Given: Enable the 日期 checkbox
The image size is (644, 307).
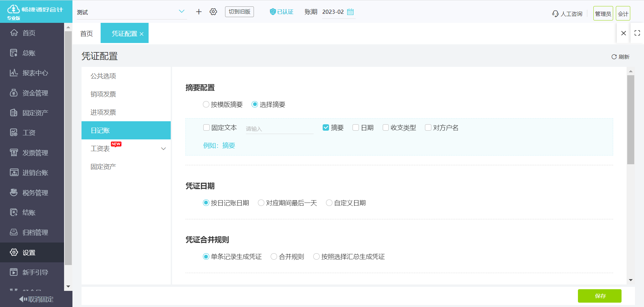Looking at the screenshot, I should coord(356,127).
